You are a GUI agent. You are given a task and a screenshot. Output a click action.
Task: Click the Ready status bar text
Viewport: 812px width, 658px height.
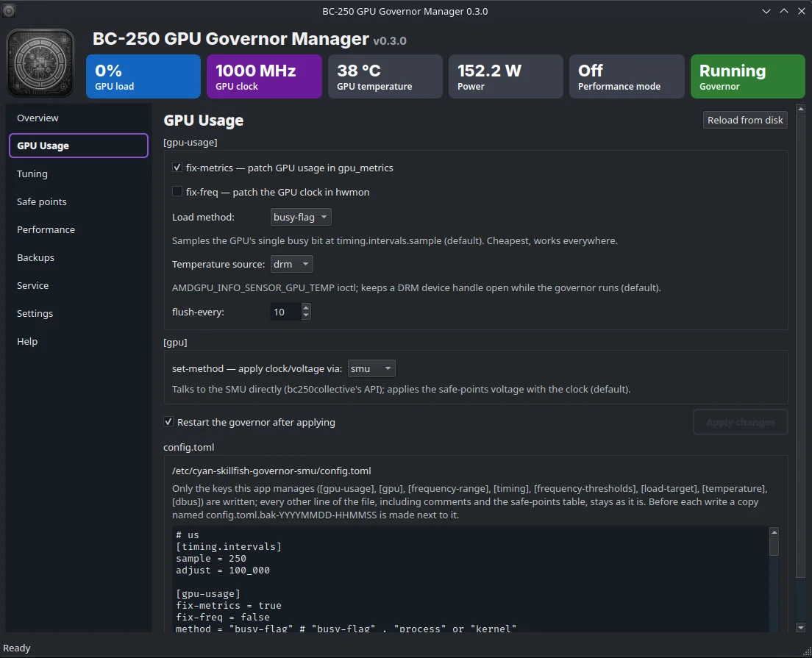pos(17,648)
